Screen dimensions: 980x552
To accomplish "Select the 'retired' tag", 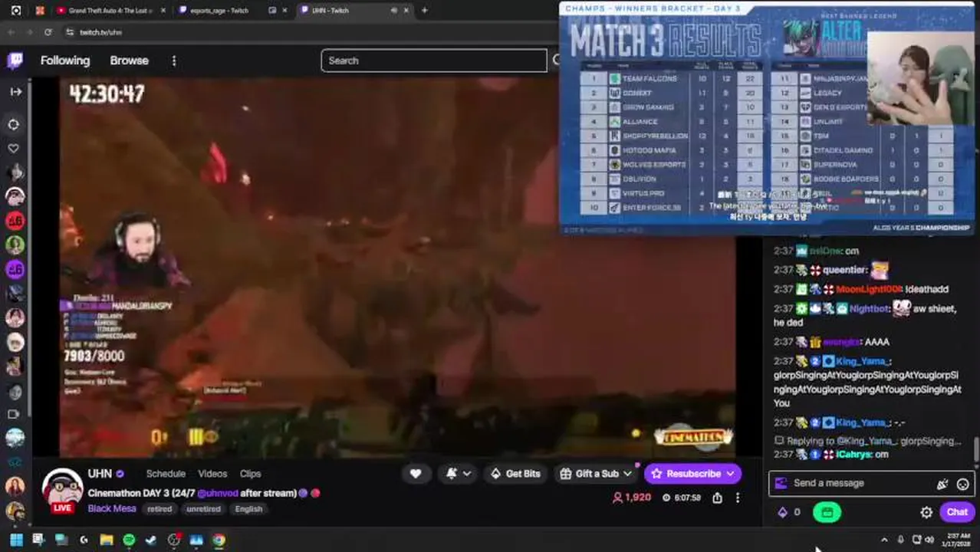I will (159, 509).
